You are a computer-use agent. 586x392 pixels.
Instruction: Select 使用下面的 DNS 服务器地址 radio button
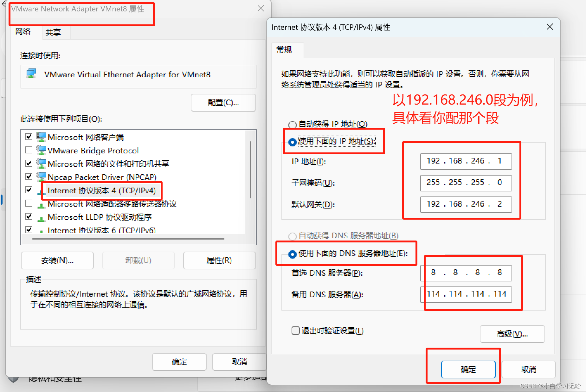point(293,254)
